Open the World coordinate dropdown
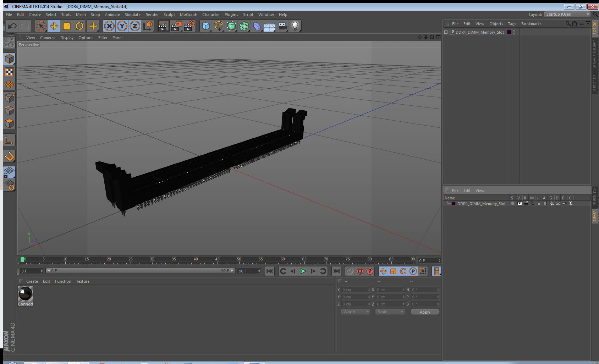599x364 pixels. click(x=356, y=312)
